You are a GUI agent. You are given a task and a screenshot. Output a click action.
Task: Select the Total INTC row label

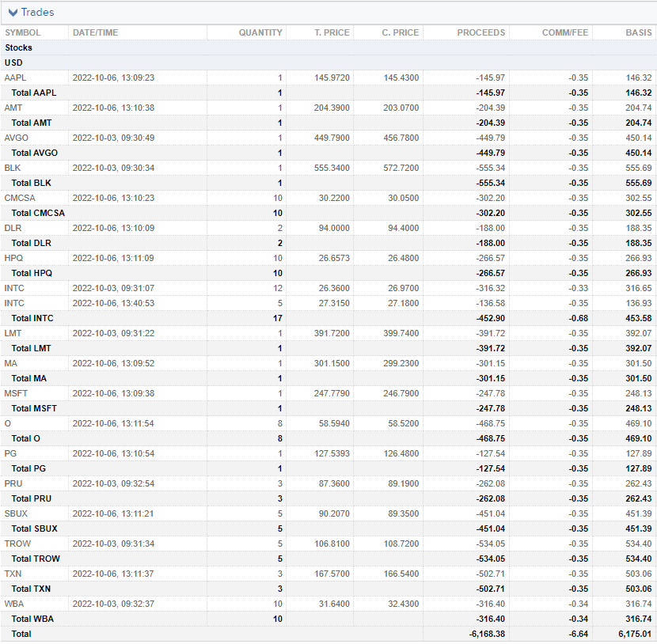[x=32, y=319]
